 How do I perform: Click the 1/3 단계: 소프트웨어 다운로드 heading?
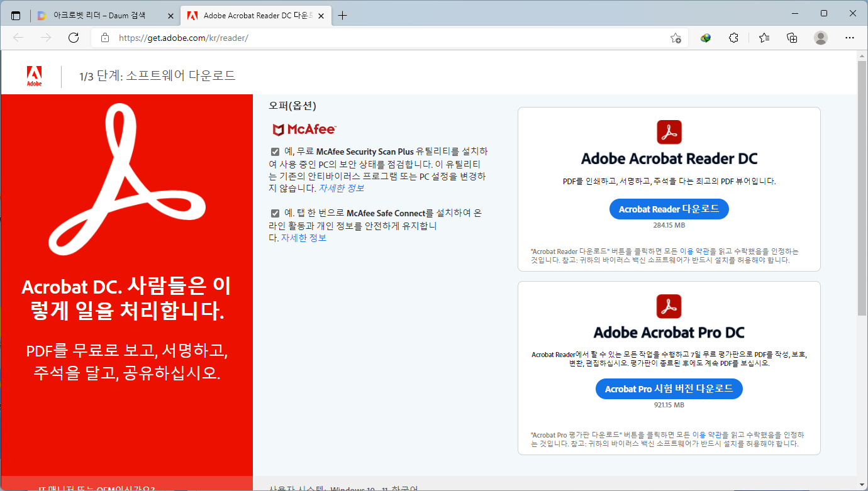click(x=157, y=76)
